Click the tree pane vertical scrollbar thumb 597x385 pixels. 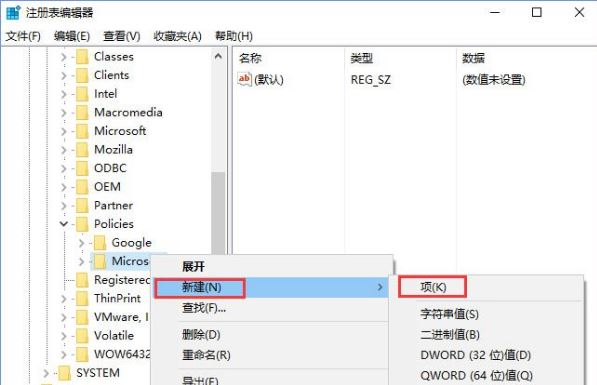(218, 213)
